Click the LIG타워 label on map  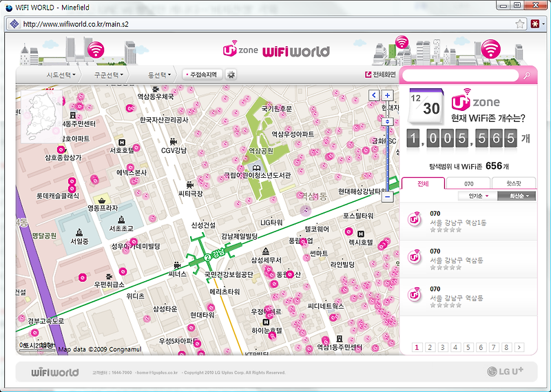click(271, 223)
